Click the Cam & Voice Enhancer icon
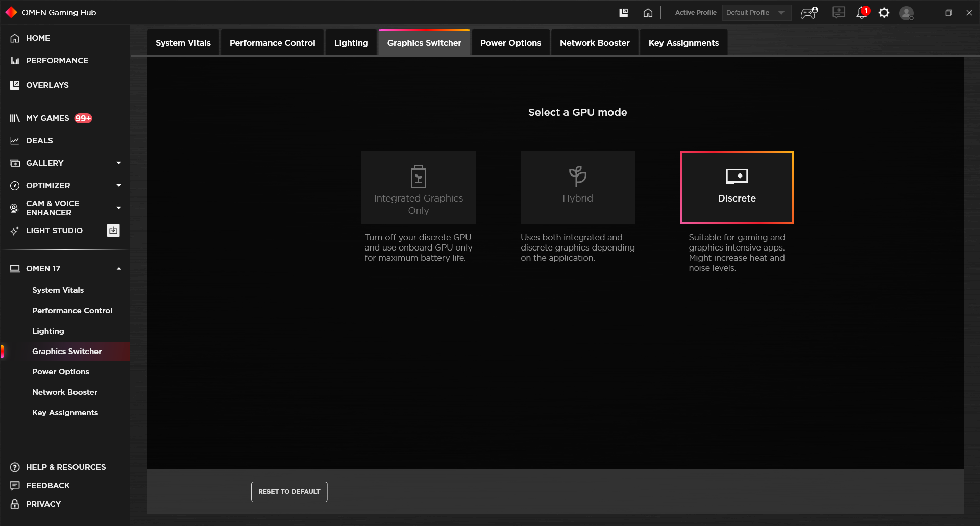Viewport: 980px width, 526px height. point(15,208)
